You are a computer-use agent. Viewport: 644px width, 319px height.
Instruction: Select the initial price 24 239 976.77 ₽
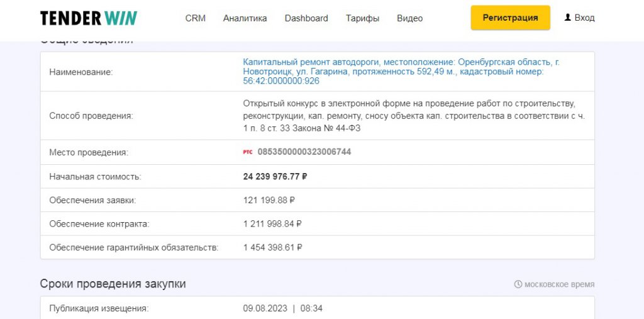(x=275, y=177)
